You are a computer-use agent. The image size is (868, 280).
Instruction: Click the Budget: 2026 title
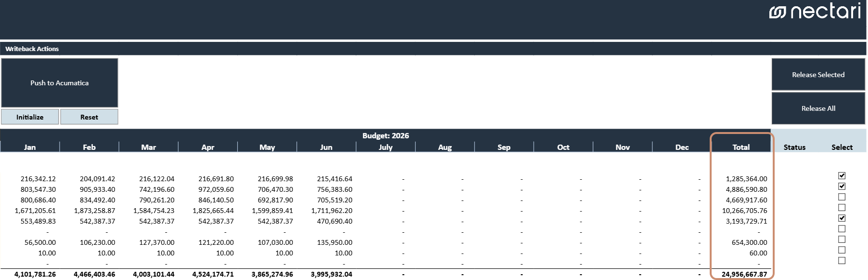(385, 136)
